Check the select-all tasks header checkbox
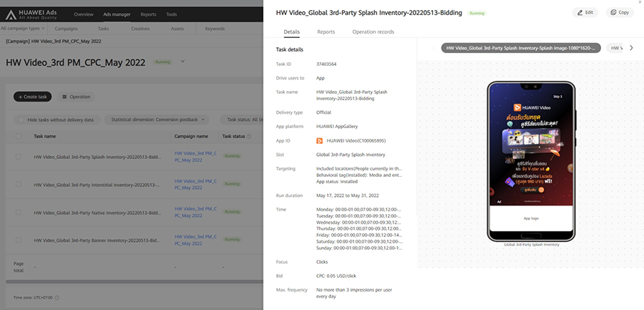Viewport: 644px width, 310px height. [19, 136]
